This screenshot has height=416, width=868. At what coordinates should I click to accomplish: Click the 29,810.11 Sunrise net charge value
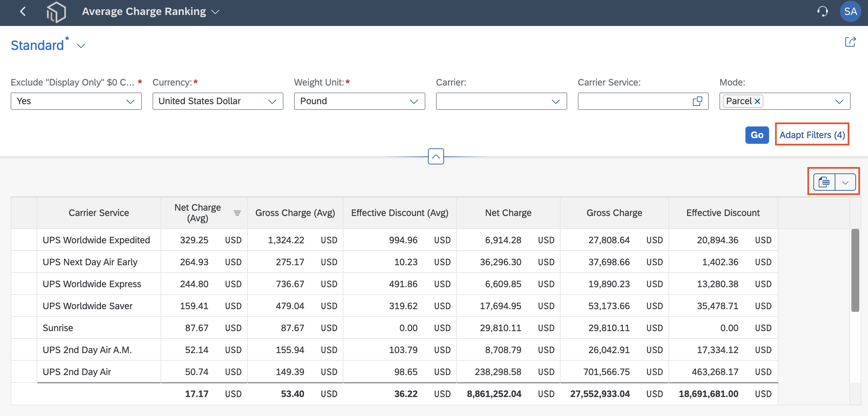(x=500, y=328)
